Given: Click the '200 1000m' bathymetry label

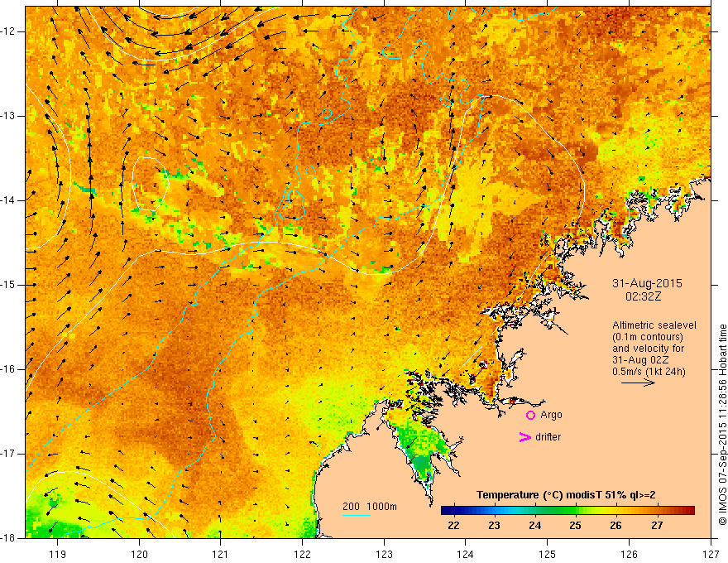Looking at the screenshot, I should tap(370, 507).
